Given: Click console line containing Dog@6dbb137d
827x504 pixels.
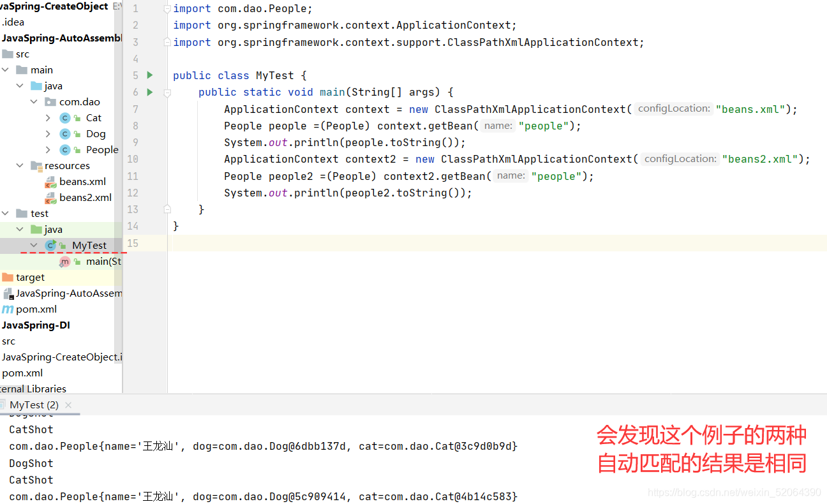Looking at the screenshot, I should [x=264, y=446].
